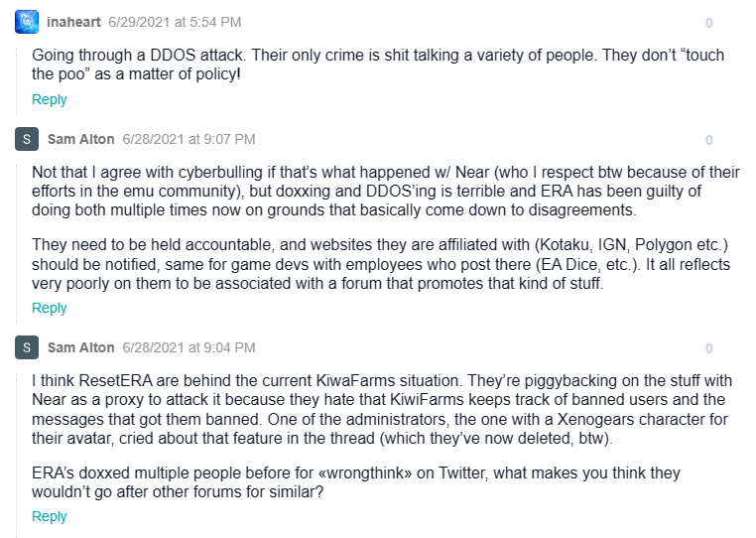Click the 'Not that I agree with cyberbulling' paragraph
Viewport: 756px width, 538px height.
pos(386,191)
